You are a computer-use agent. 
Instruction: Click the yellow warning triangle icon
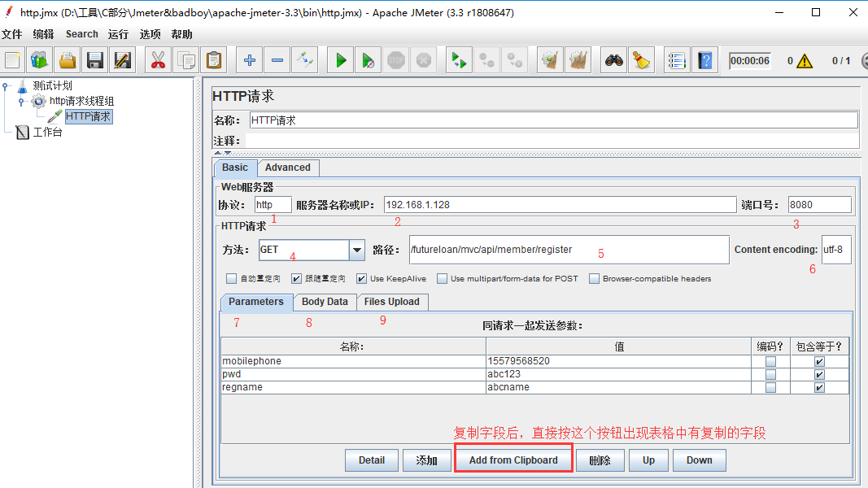(x=805, y=61)
